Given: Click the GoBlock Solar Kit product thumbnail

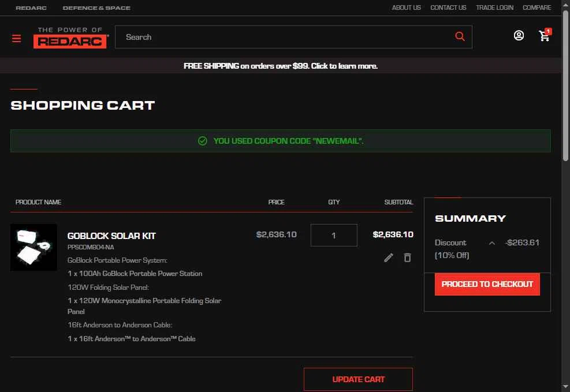Looking at the screenshot, I should [x=33, y=247].
